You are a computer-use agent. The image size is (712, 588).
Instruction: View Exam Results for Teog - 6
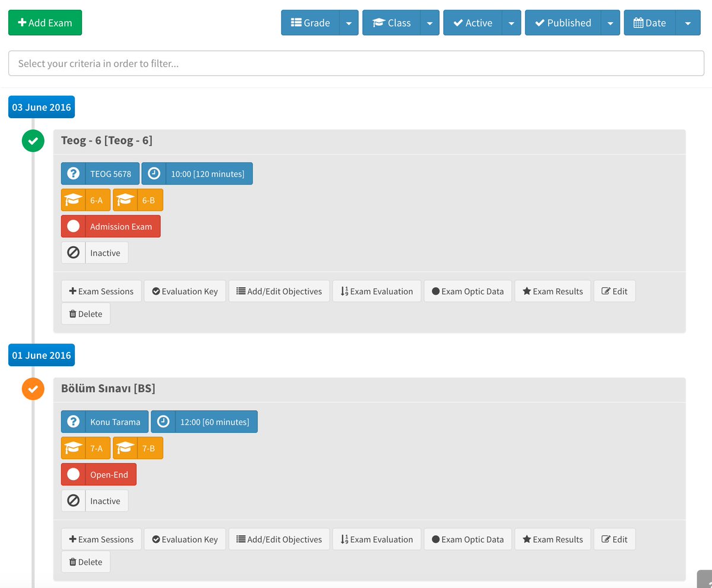pyautogui.click(x=552, y=291)
